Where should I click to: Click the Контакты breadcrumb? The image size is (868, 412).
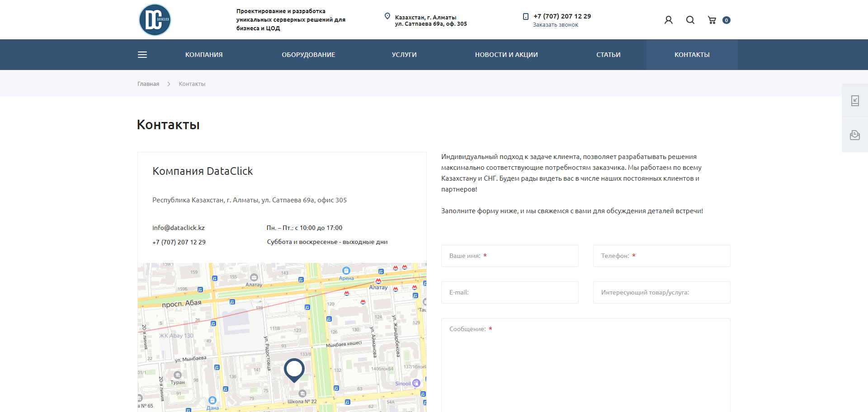pos(192,84)
